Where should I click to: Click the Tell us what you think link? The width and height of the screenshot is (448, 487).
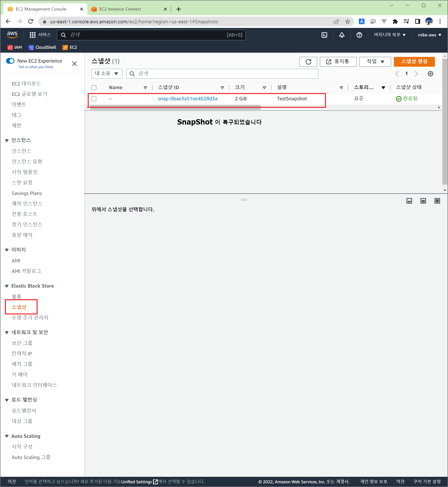(x=36, y=67)
